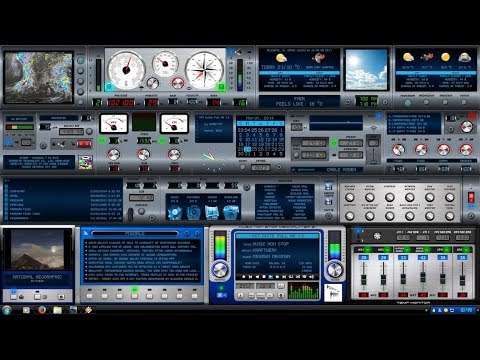
Task: Click the "KRAFTWERK" artist name
Action: pos(265,250)
